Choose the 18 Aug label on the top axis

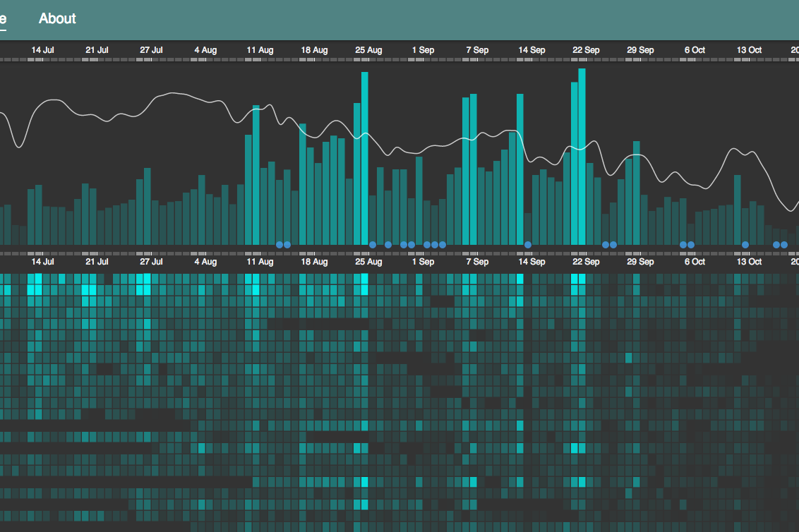pyautogui.click(x=314, y=50)
